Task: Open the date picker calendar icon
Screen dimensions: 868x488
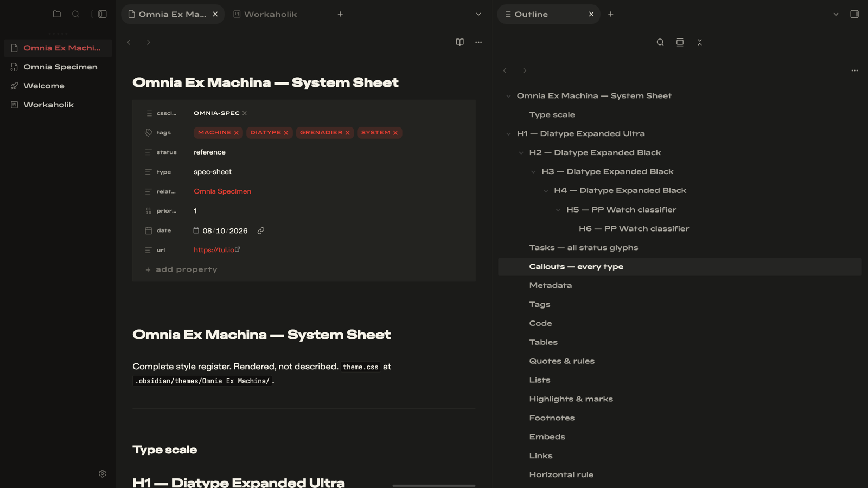Action: point(196,230)
